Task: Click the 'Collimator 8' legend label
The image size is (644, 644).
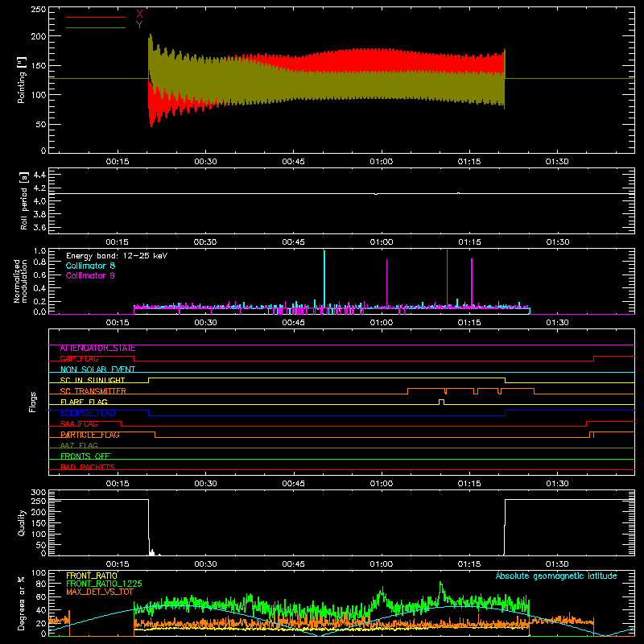Action: [90, 266]
